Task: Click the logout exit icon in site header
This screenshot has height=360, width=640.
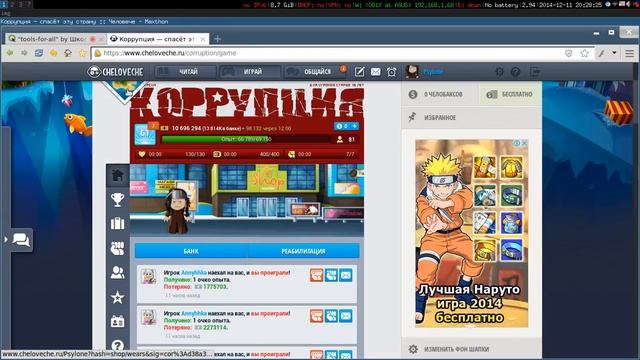Action: (535, 72)
